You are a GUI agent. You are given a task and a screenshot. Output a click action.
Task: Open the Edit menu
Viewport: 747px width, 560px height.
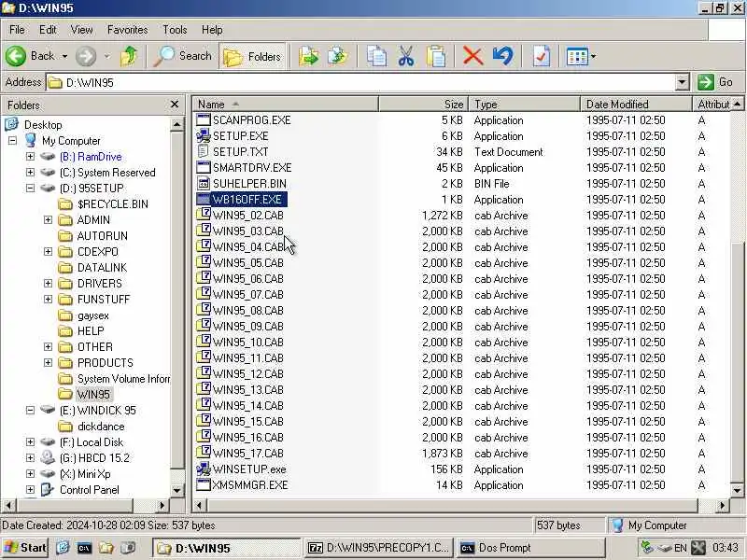(x=48, y=30)
